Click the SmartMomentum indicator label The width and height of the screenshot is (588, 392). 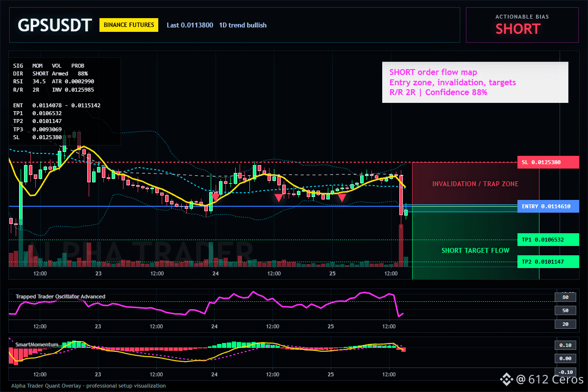37,344
